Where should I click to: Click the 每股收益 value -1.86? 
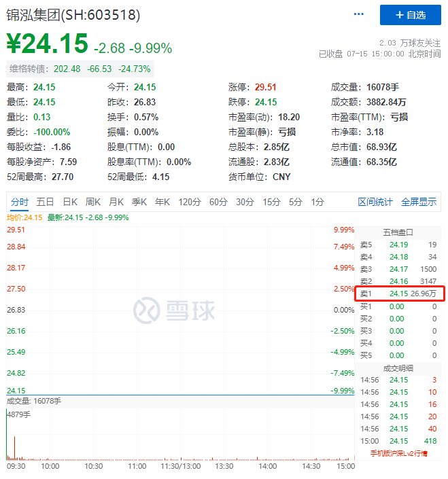[61, 147]
